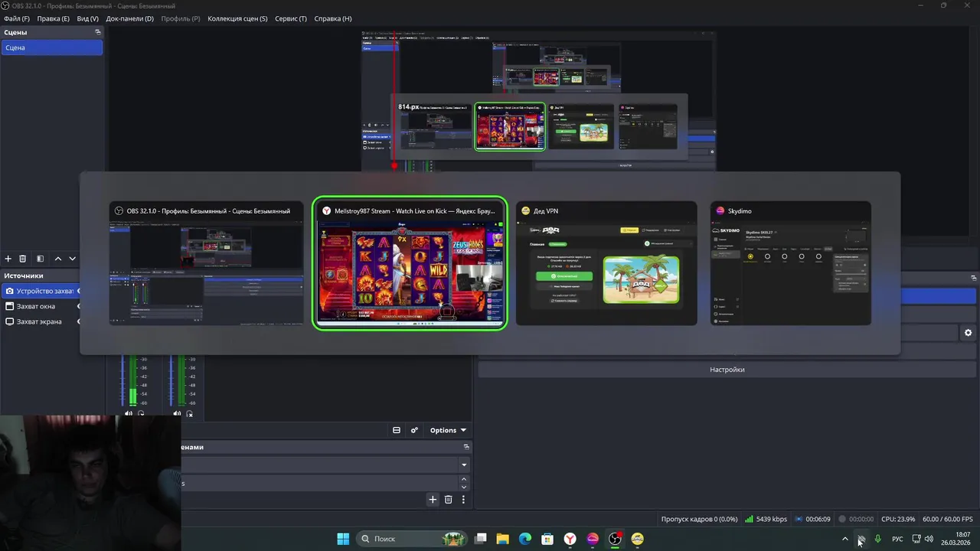
Task: Click the green microphone tray icon
Action: coord(877,539)
